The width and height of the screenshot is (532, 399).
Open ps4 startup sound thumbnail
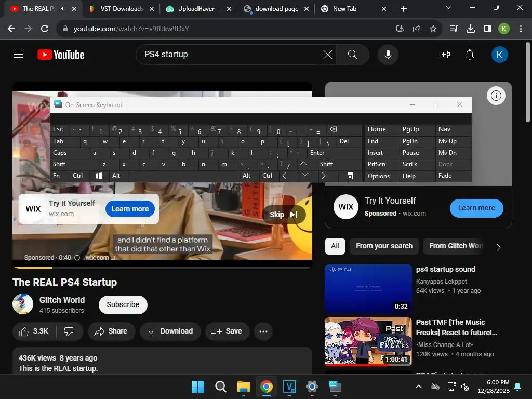tap(368, 289)
